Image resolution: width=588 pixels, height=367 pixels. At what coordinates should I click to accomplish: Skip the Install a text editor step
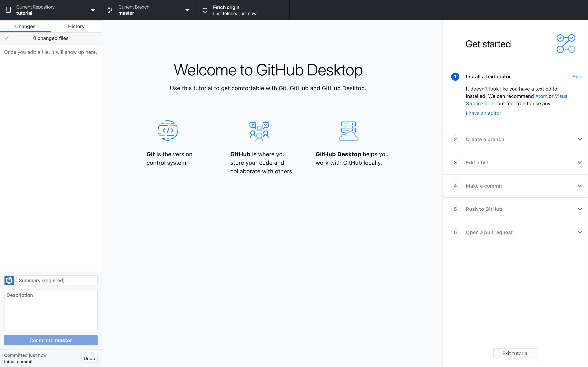pos(577,76)
